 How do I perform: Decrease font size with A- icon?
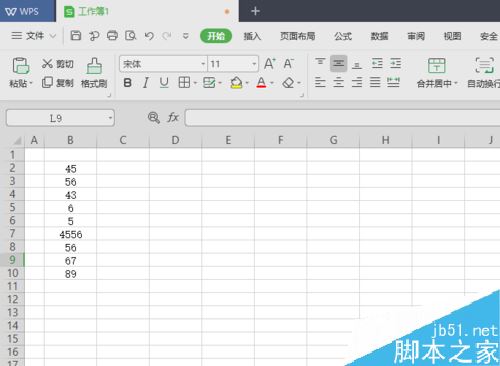coord(288,63)
